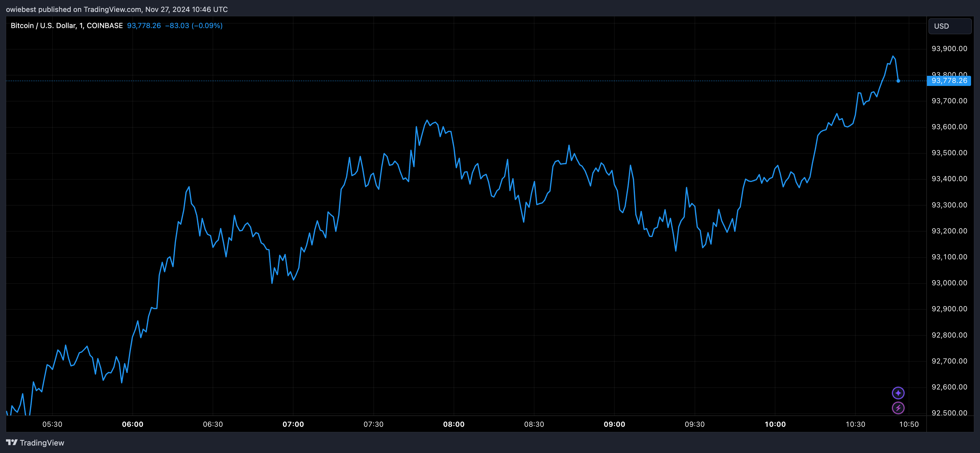980x453 pixels.
Task: Click the 92,800.00 price axis label
Action: tap(949, 335)
